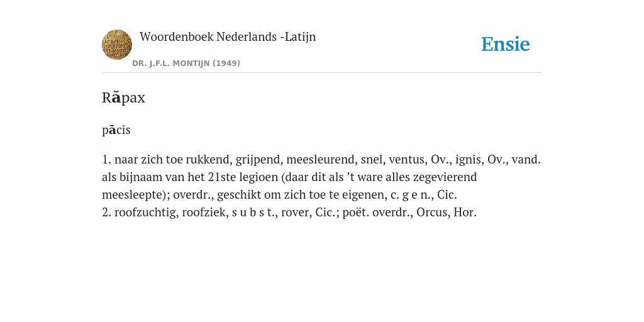644x322 pixels.
Task: Open Woordenboek Nederlands -Latijn title link
Action: pos(228,36)
